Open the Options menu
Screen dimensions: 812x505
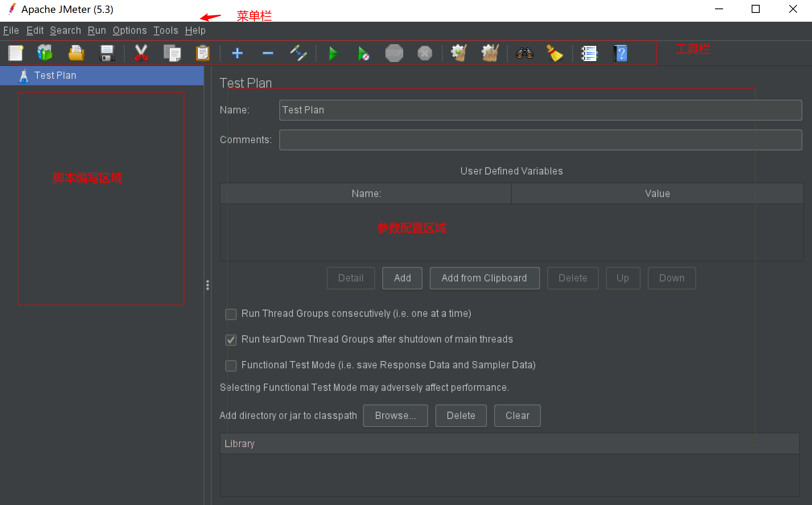tap(130, 30)
